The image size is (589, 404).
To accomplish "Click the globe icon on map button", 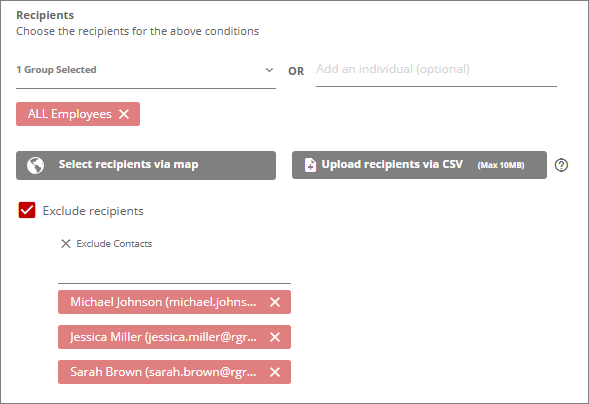I will tap(35, 165).
